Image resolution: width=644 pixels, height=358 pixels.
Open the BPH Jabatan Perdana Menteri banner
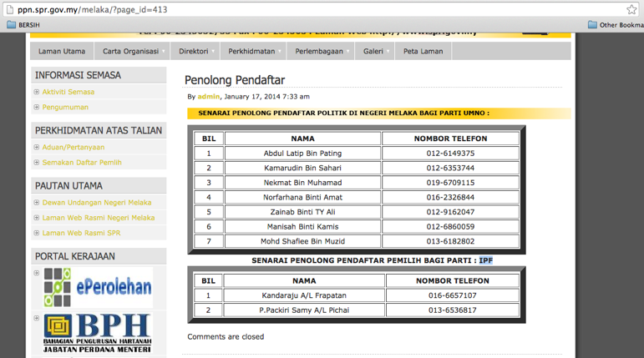tap(98, 333)
